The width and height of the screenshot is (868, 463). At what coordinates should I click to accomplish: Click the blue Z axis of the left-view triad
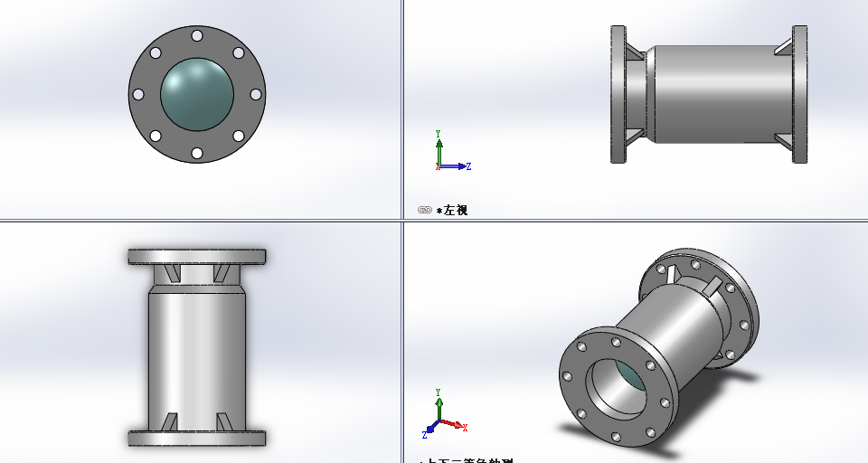[x=456, y=166]
